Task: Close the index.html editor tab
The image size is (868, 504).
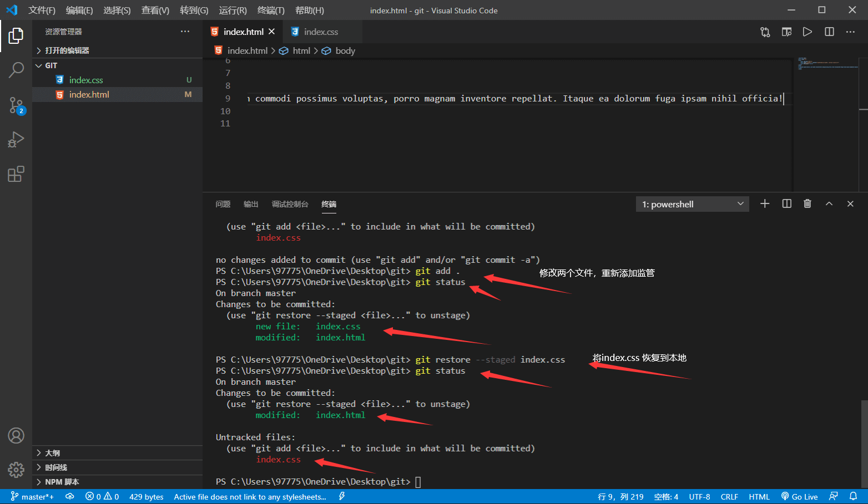Action: (272, 32)
